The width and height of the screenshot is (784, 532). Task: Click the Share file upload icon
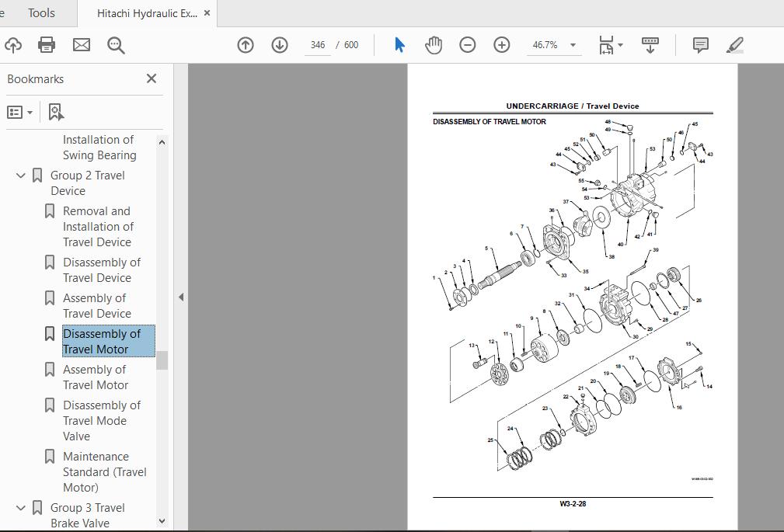pos(13,44)
